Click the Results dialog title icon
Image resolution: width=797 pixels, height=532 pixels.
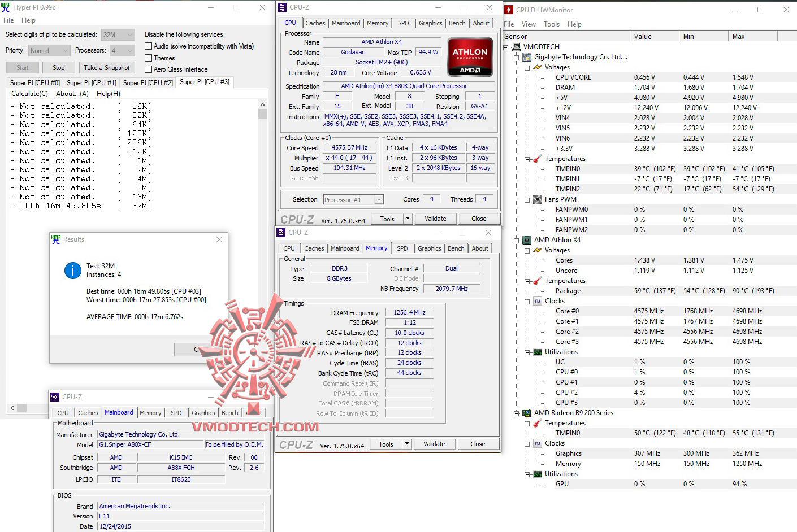coord(56,239)
